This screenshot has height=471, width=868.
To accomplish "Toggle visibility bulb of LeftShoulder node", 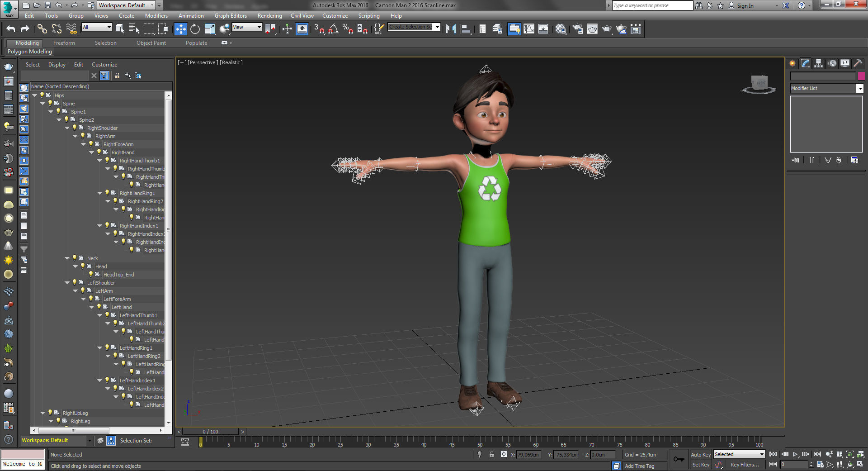I will pos(75,282).
